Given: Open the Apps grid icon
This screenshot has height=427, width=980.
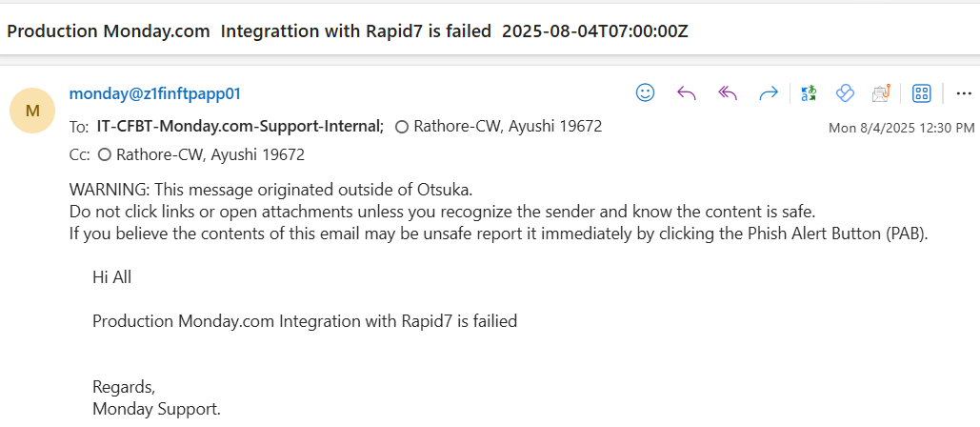Looking at the screenshot, I should tap(921, 92).
